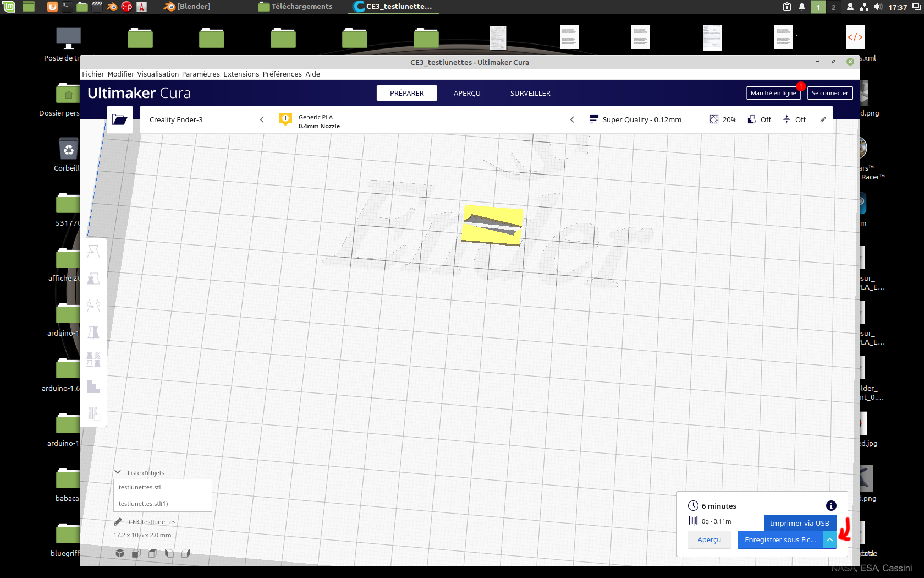This screenshot has width=924, height=578.
Task: Click Enregistrer sous Fic... button
Action: [x=780, y=540]
